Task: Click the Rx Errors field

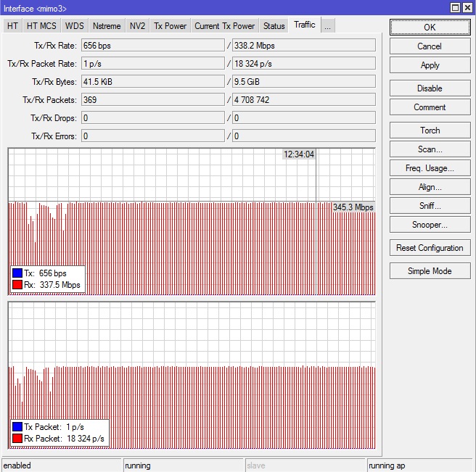Action: click(x=304, y=136)
